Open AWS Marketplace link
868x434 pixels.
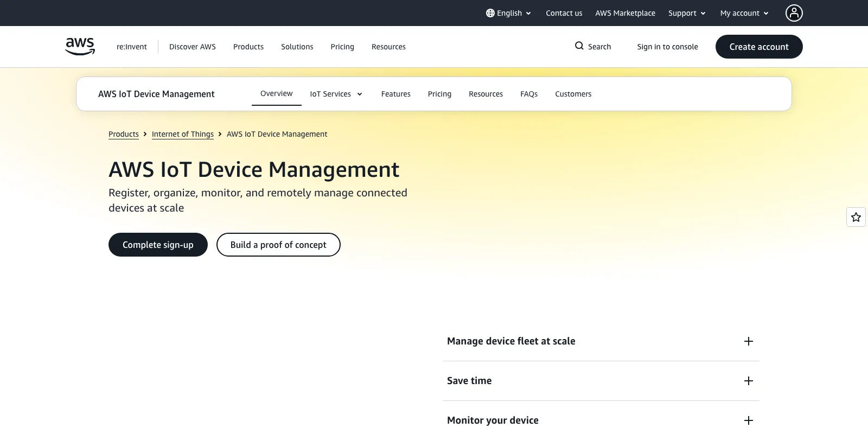(625, 13)
